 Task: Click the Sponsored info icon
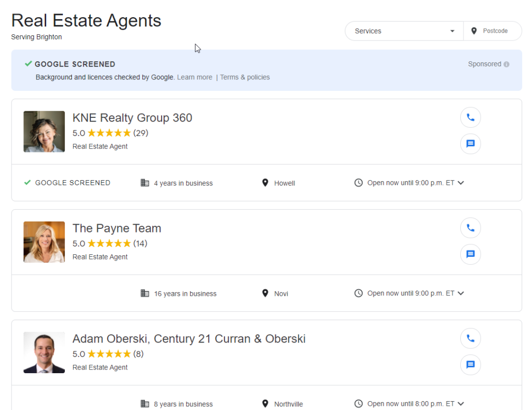coord(506,64)
